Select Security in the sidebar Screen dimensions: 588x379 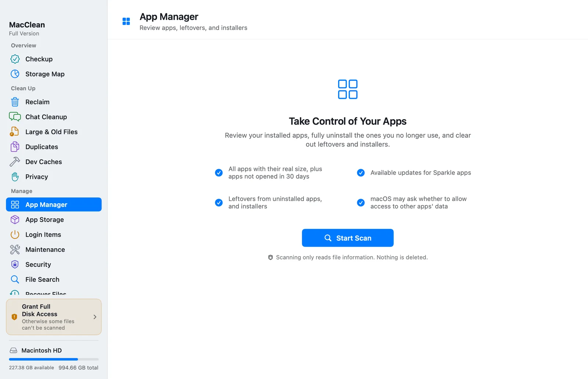(x=54, y=264)
